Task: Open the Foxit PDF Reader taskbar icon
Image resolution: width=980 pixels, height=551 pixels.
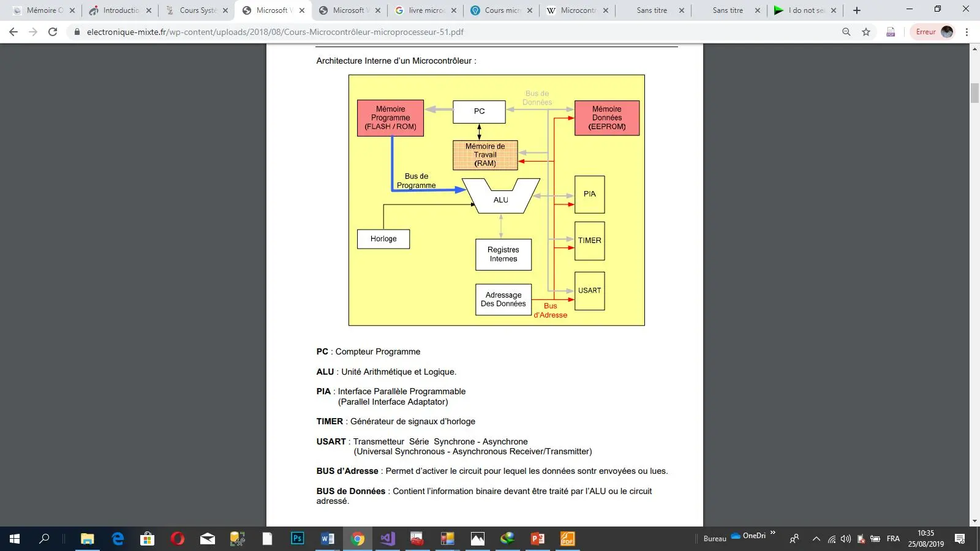Action: tap(567, 539)
